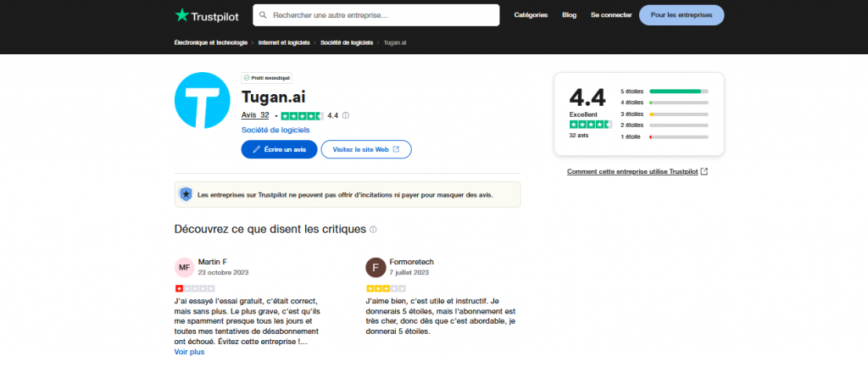Click the date 23 octobre 2023
Viewport: 868px width, 373px height.
(223, 272)
